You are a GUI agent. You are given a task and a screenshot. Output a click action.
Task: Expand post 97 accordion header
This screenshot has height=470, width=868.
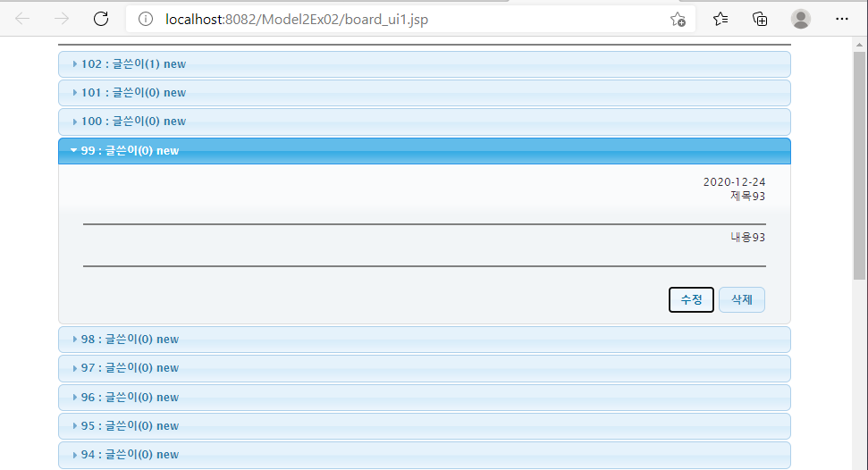[424, 368]
